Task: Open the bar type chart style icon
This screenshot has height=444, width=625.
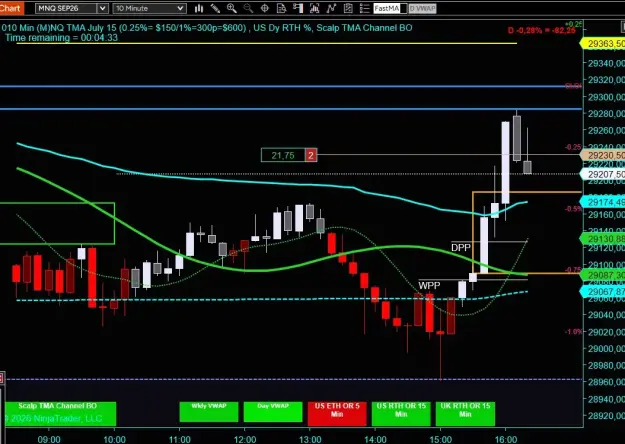Action: pyautogui.click(x=199, y=8)
